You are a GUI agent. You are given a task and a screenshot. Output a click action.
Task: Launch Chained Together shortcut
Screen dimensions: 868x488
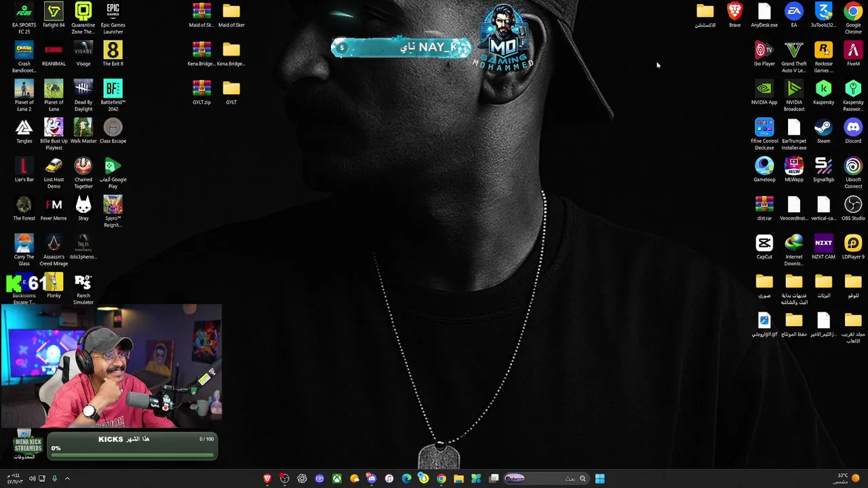[83, 173]
